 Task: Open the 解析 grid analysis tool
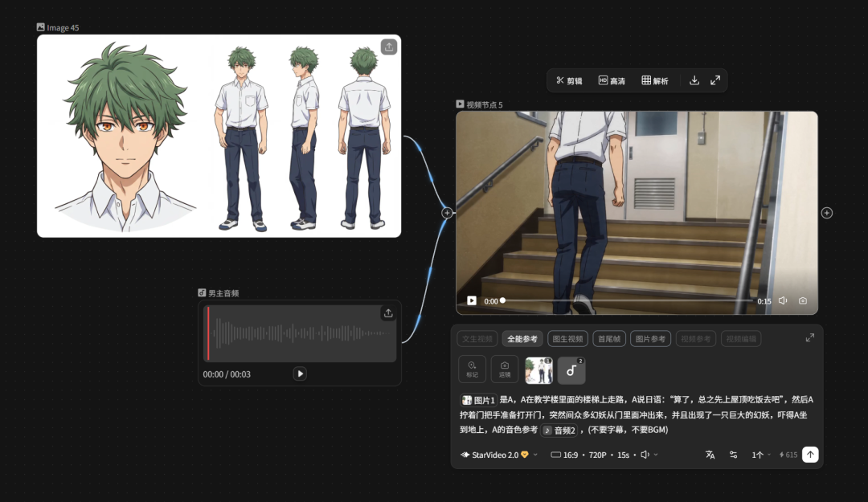(654, 80)
